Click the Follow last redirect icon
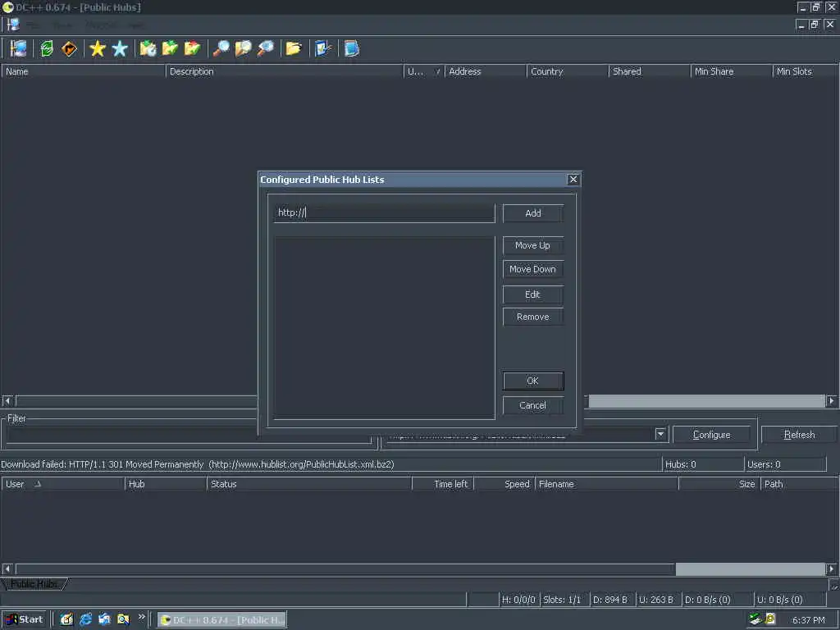Image resolution: width=840 pixels, height=630 pixels. (69, 48)
